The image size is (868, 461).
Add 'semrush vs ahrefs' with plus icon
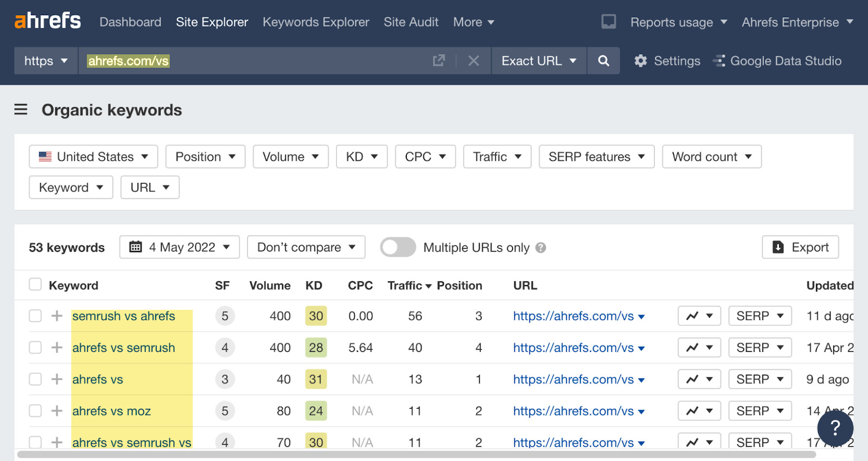57,316
